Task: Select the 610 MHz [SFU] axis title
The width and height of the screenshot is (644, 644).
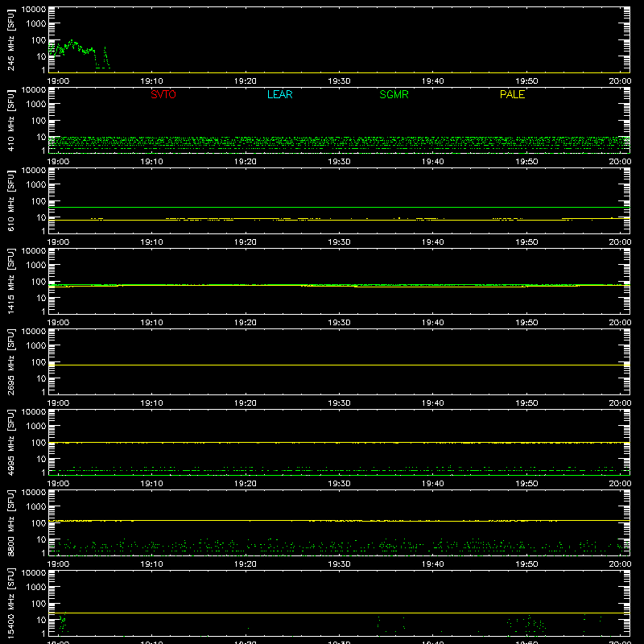Action: coord(10,200)
